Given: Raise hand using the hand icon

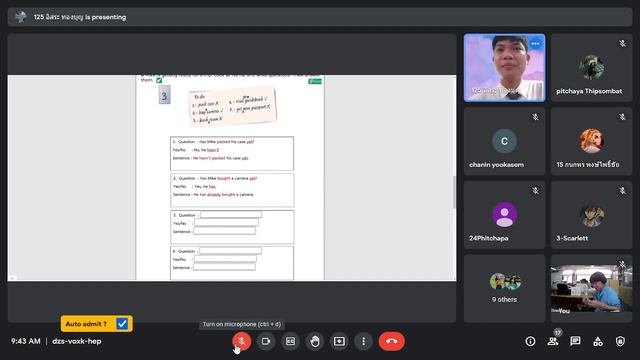Looking at the screenshot, I should coord(315,341).
